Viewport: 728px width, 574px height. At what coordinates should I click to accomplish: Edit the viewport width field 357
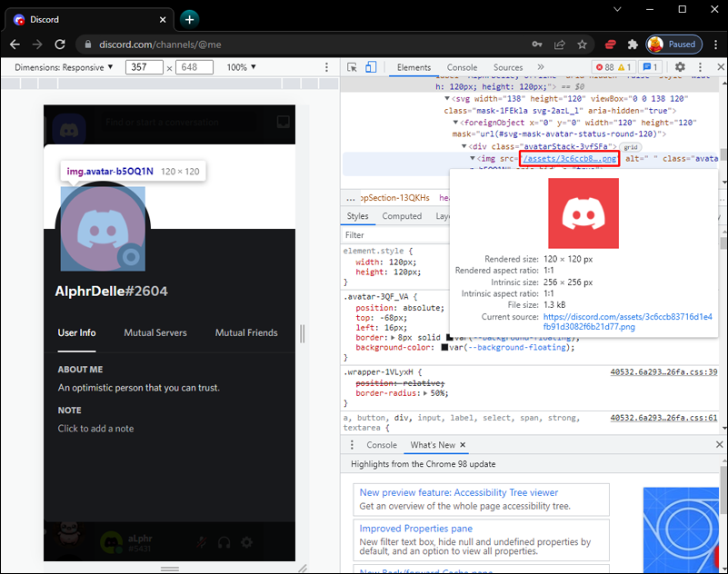(x=144, y=67)
